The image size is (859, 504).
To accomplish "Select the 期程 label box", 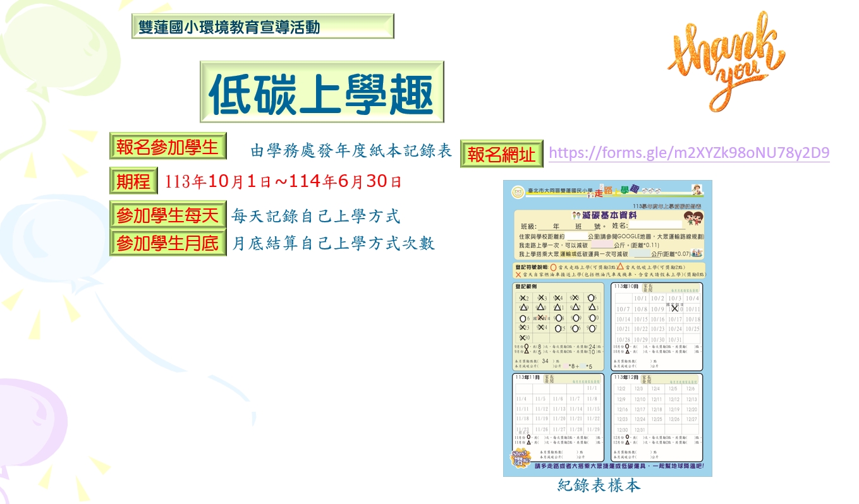I will (133, 181).
